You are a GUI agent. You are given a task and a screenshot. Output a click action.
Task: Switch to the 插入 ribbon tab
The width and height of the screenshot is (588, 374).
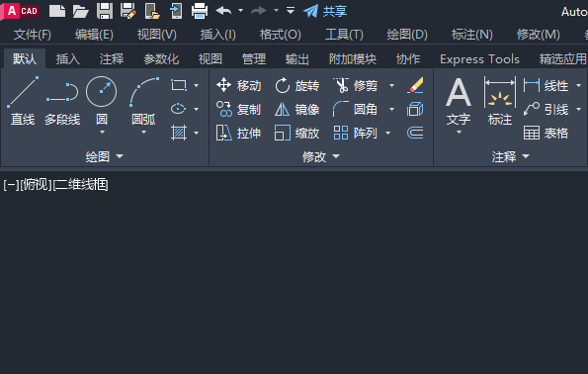coord(68,59)
